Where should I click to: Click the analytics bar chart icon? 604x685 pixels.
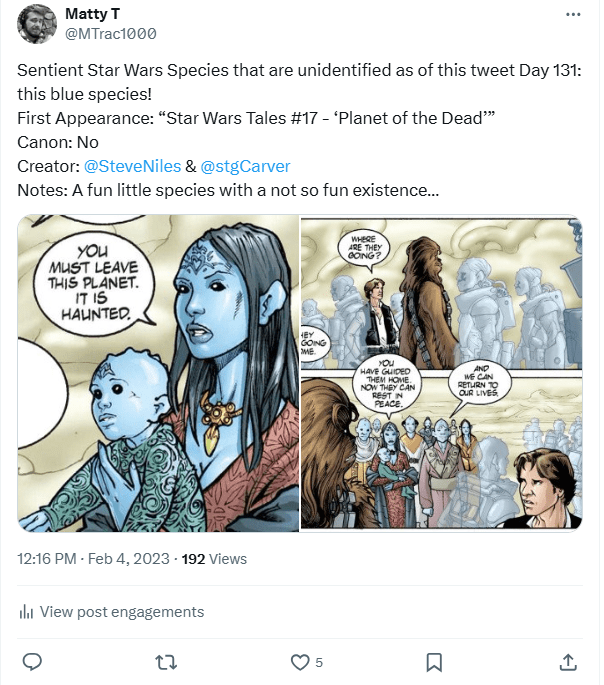27,612
